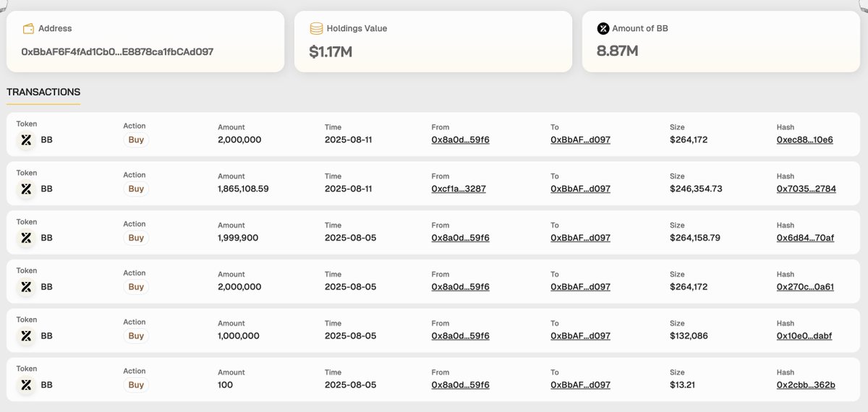Click Buy badge in the first transaction row

[136, 140]
